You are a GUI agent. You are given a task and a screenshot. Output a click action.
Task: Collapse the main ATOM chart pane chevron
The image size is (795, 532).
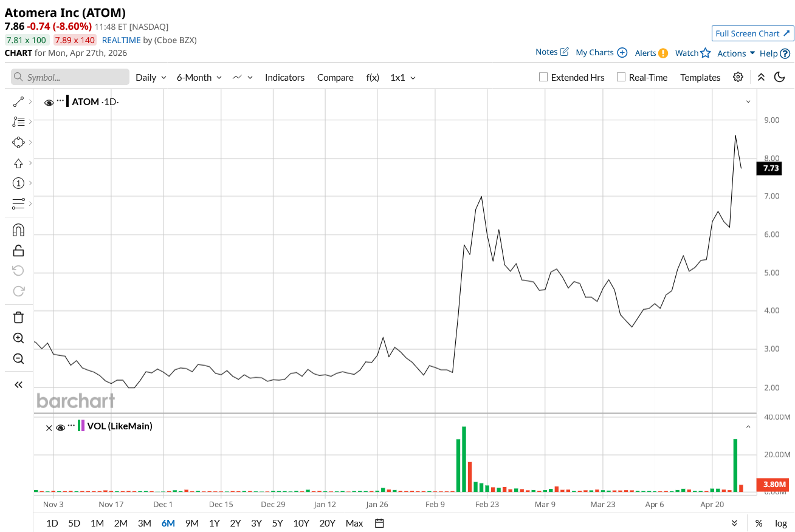tap(748, 101)
